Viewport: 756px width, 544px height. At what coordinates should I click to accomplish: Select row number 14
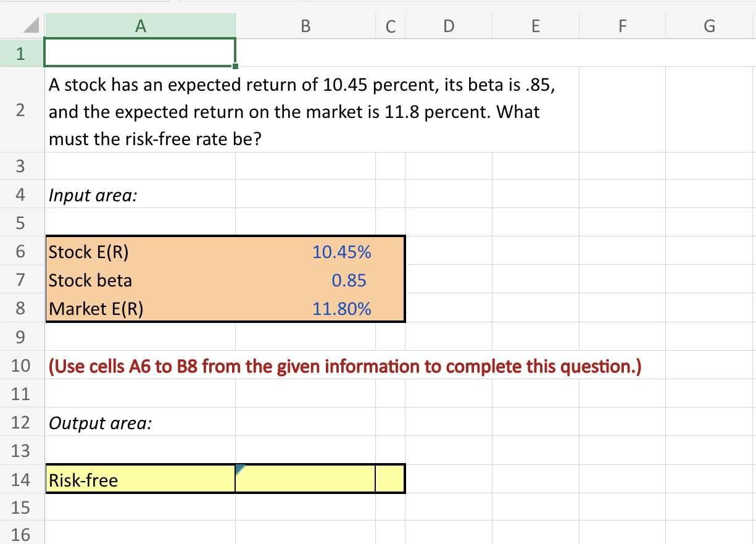coord(22,479)
